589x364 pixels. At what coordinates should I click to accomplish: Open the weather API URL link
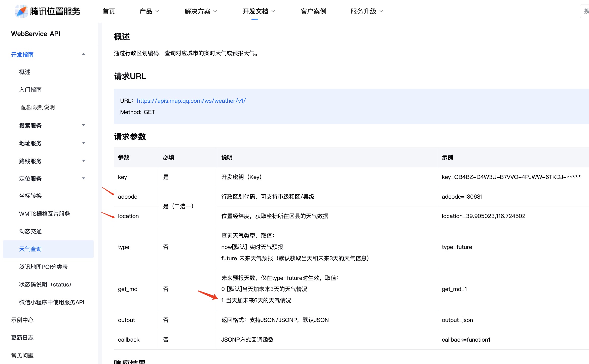191,101
